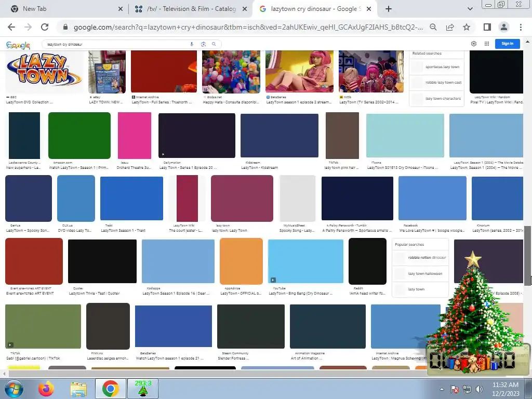Viewport: 532px width, 399px height.
Task: Open the TikTok olive green thumbnail
Action: pyautogui.click(x=43, y=326)
